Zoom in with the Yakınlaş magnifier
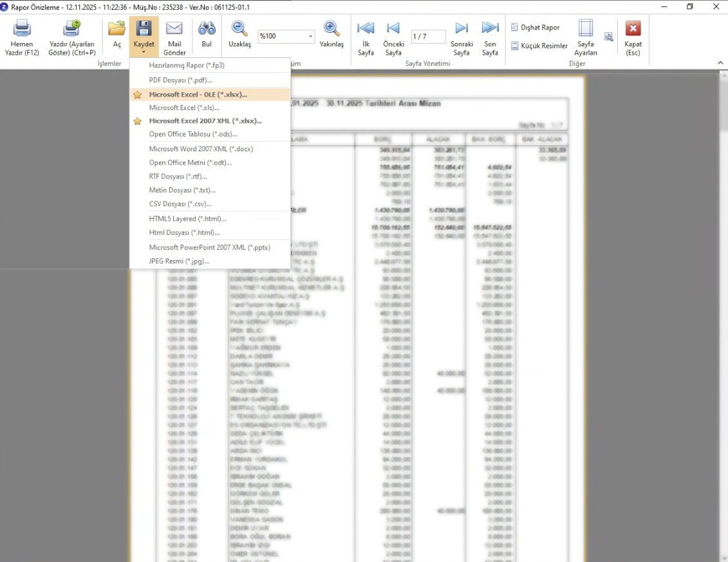Screen dimensions: 728x562 tap(331, 30)
